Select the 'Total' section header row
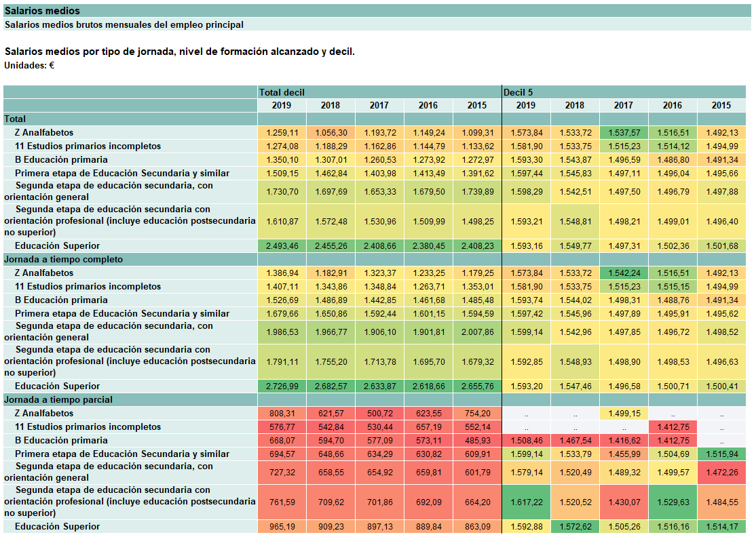 coord(375,119)
